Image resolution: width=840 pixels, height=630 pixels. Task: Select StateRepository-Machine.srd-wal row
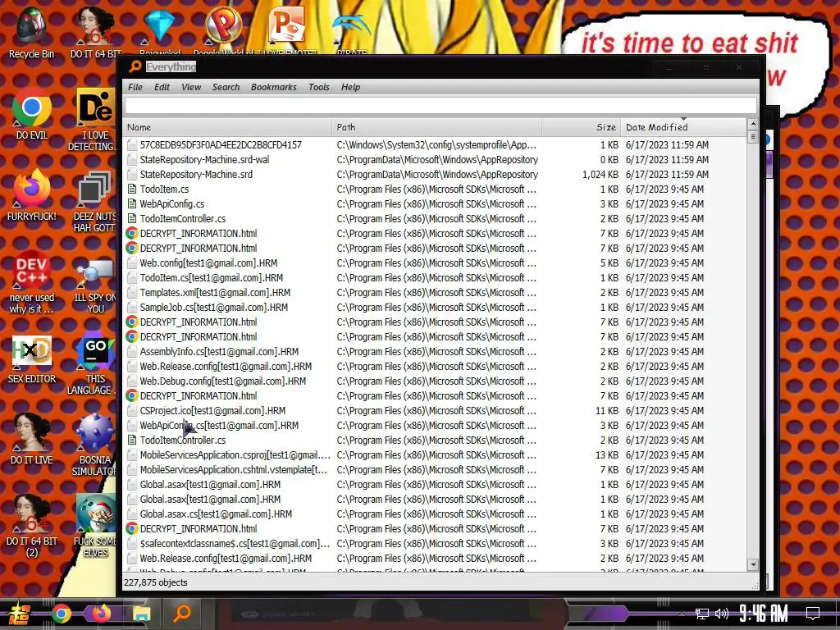coord(435,160)
